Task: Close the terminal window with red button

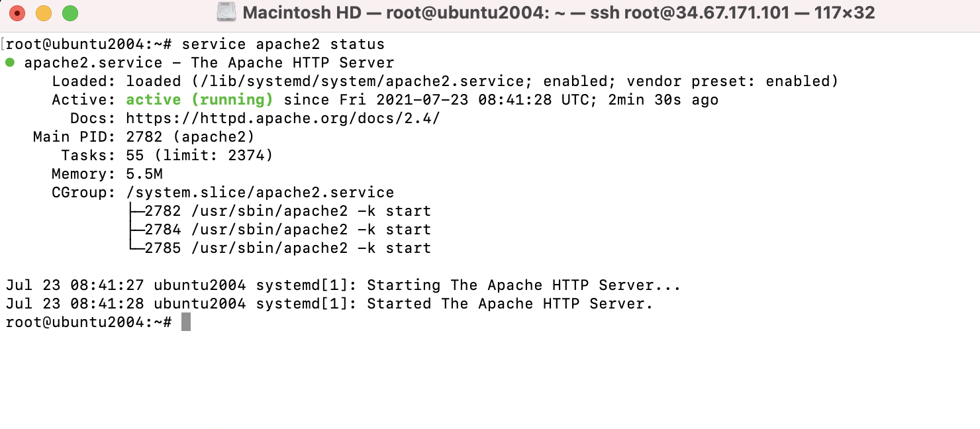Action: [17, 13]
